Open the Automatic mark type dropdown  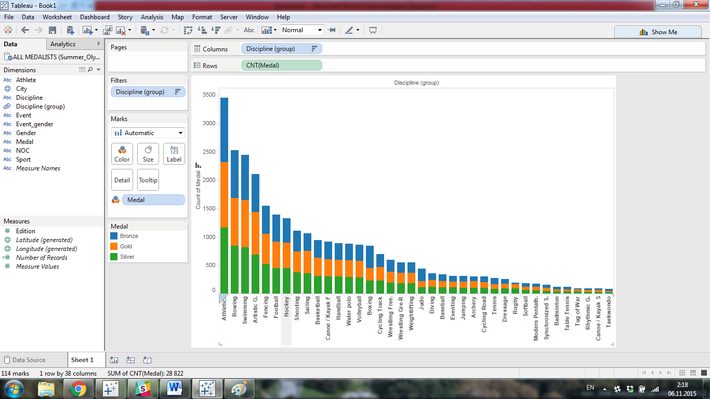[x=148, y=133]
